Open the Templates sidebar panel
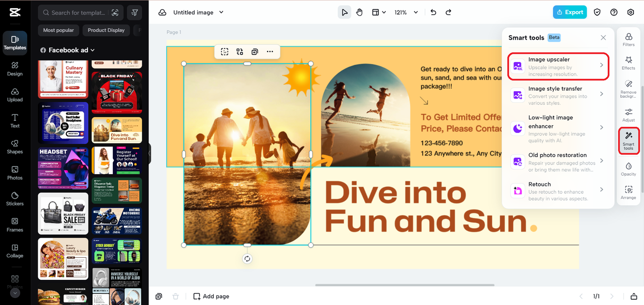Viewport: 644px width, 305px height. 15,42
